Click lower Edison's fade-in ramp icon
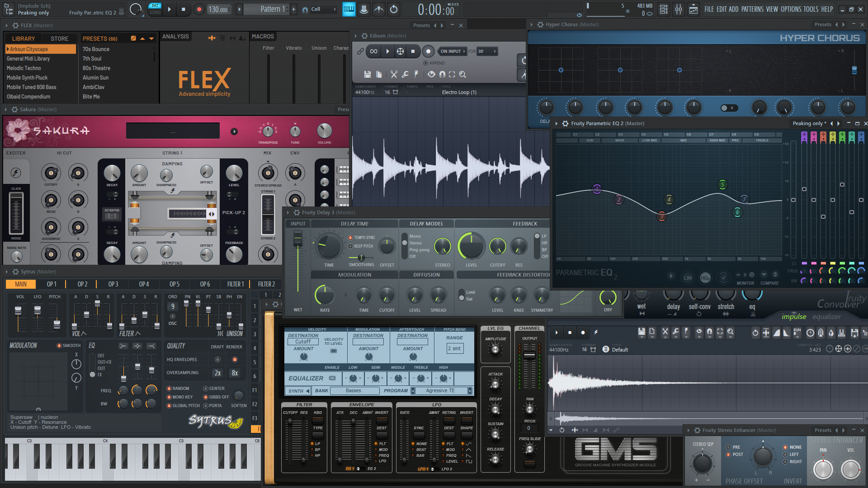This screenshot has width=868, height=488. click(776, 333)
